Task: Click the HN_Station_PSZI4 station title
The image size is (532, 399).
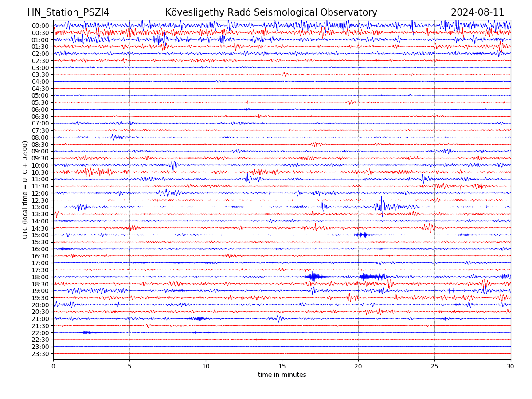Action: click(68, 12)
